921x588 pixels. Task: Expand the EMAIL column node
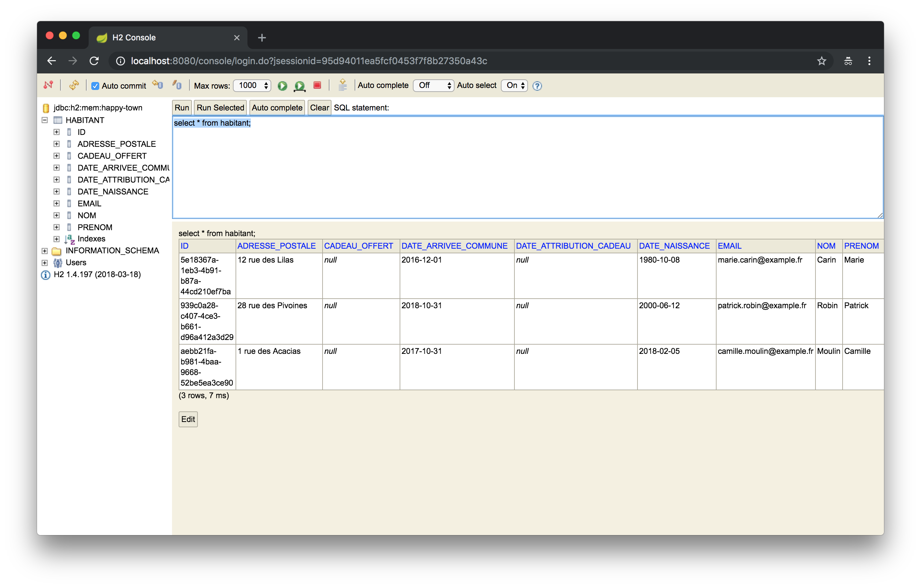(57, 203)
